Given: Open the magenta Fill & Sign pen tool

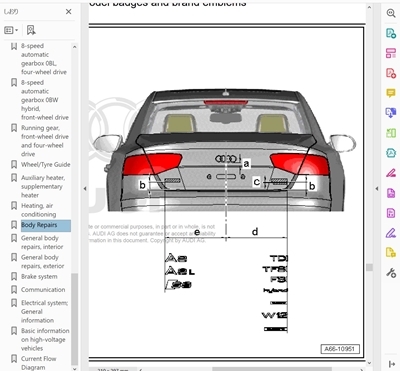Looking at the screenshot, I should [x=391, y=173].
